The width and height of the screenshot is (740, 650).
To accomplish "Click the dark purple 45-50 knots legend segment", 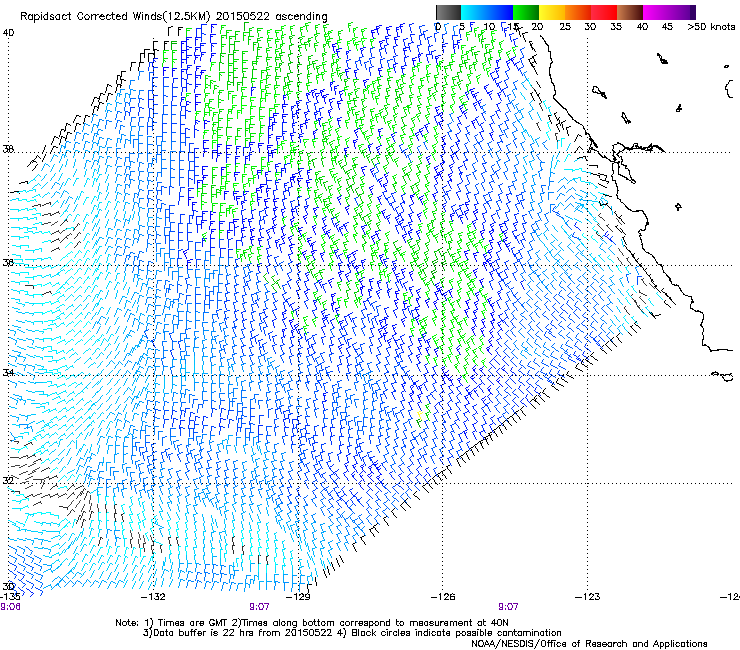I will click(682, 12).
